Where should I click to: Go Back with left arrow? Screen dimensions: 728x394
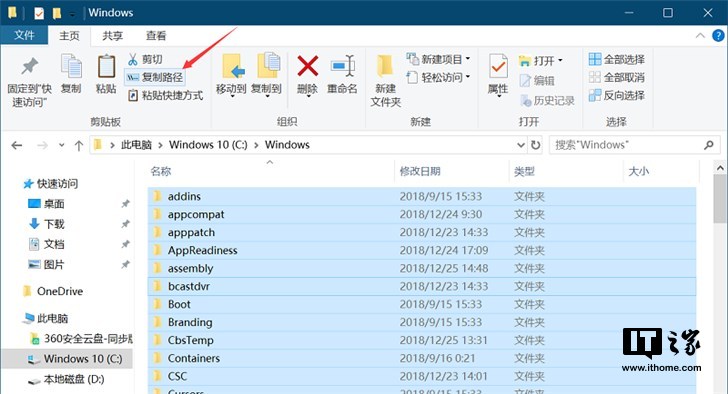pyautogui.click(x=17, y=146)
